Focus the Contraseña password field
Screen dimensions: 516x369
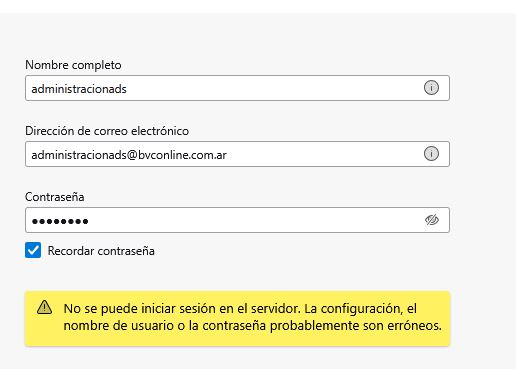pos(237,220)
